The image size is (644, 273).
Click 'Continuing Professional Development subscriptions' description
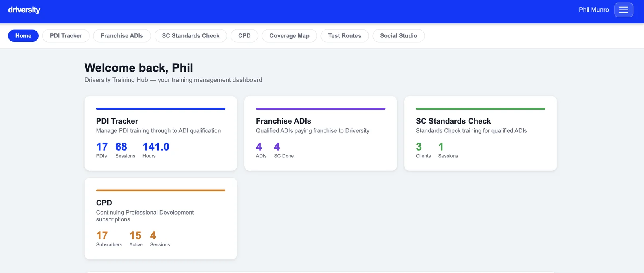(145, 216)
